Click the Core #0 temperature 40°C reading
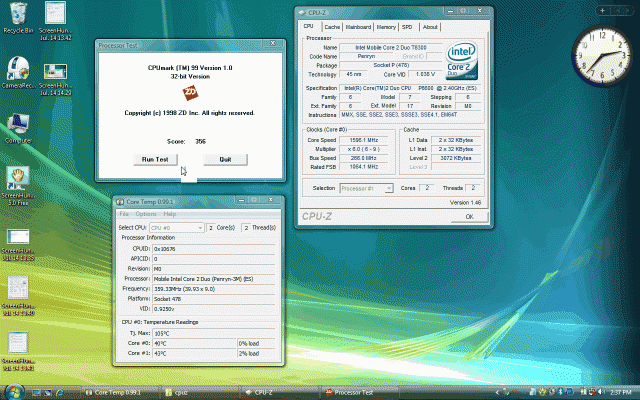The width and height of the screenshot is (640, 400). click(194, 343)
